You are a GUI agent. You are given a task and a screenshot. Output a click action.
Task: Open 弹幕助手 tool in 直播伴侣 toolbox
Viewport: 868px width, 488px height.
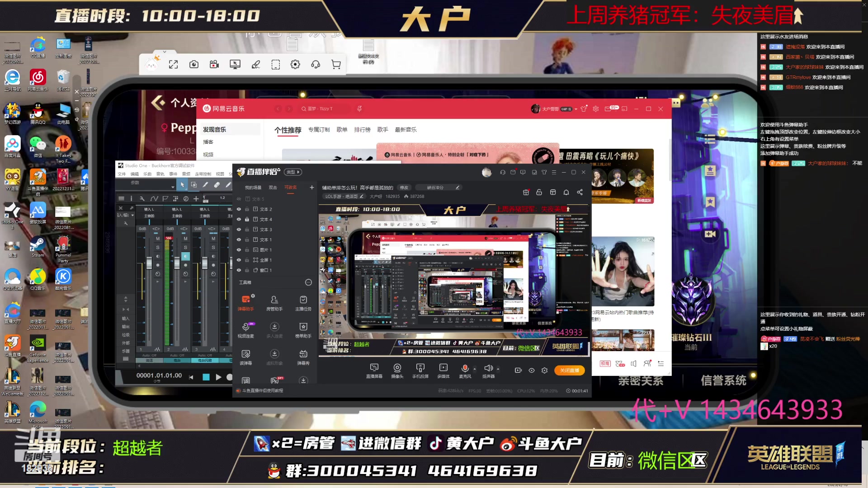coord(245,302)
